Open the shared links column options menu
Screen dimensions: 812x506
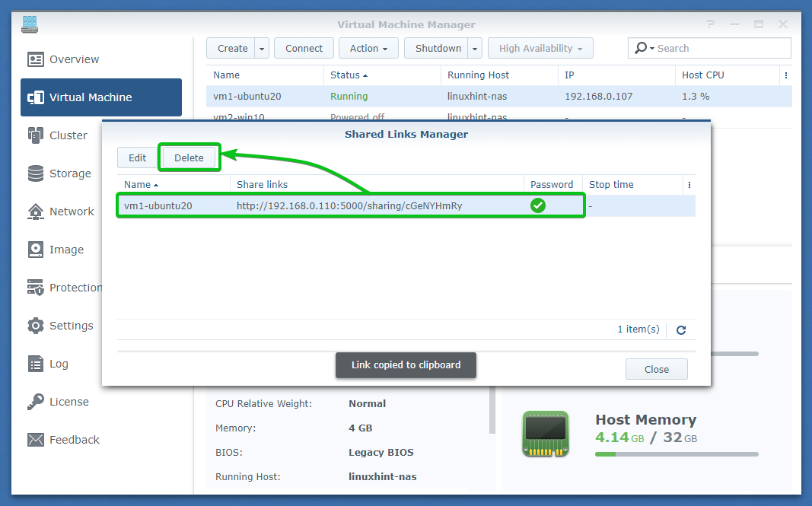click(x=689, y=185)
